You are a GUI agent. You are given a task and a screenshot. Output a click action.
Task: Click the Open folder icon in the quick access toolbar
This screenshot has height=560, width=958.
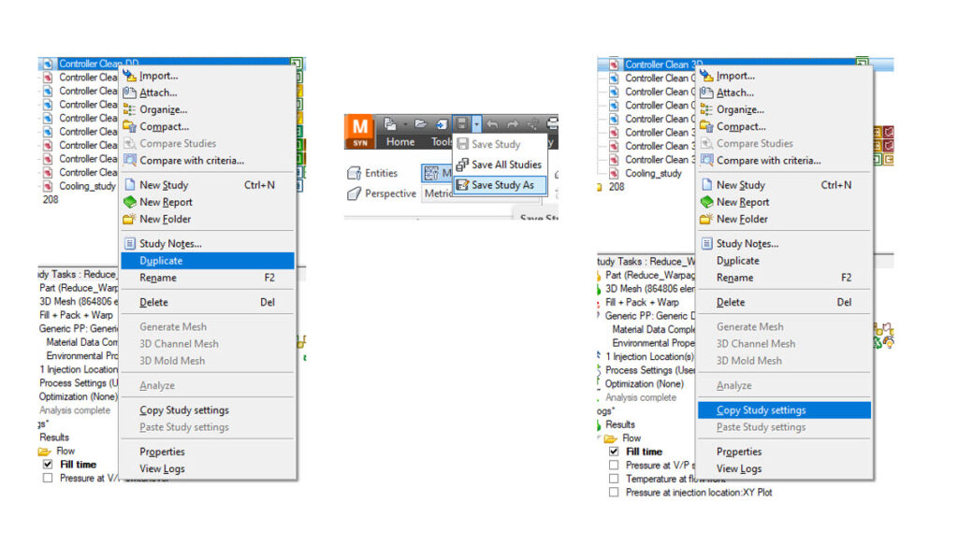click(420, 124)
